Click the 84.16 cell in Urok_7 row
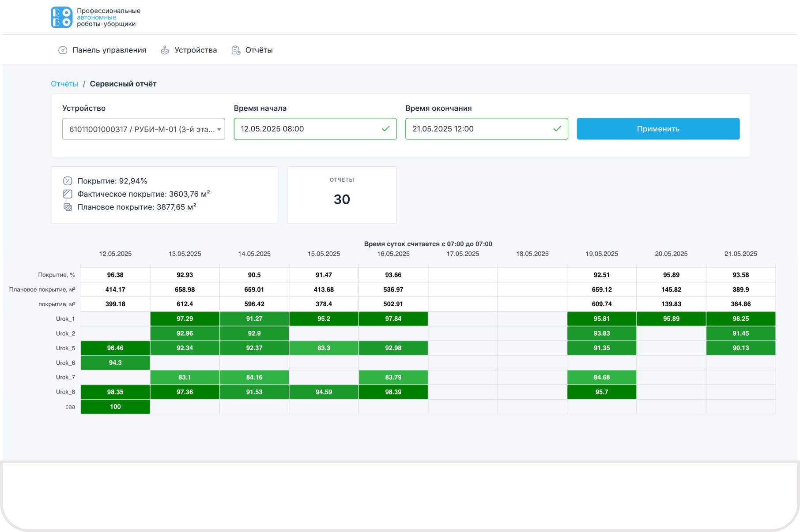Viewport: 800px width, 532px height. point(254,377)
